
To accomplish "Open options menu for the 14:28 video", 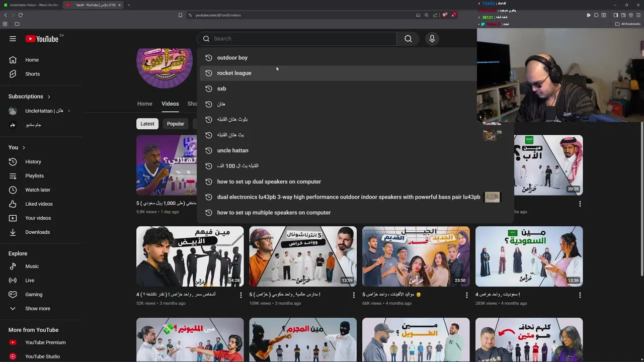I will pyautogui.click(x=240, y=295).
